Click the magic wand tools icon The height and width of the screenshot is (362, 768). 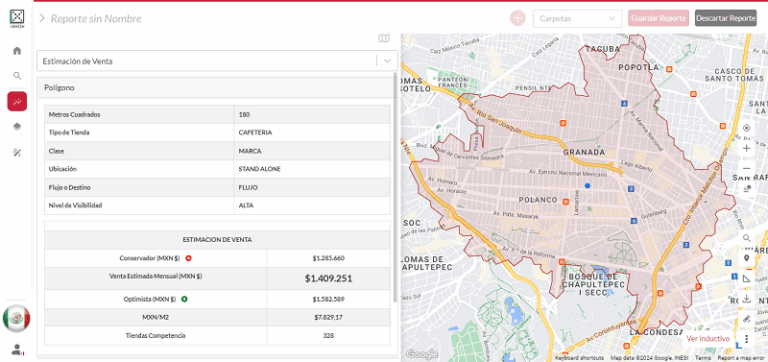pyautogui.click(x=17, y=152)
